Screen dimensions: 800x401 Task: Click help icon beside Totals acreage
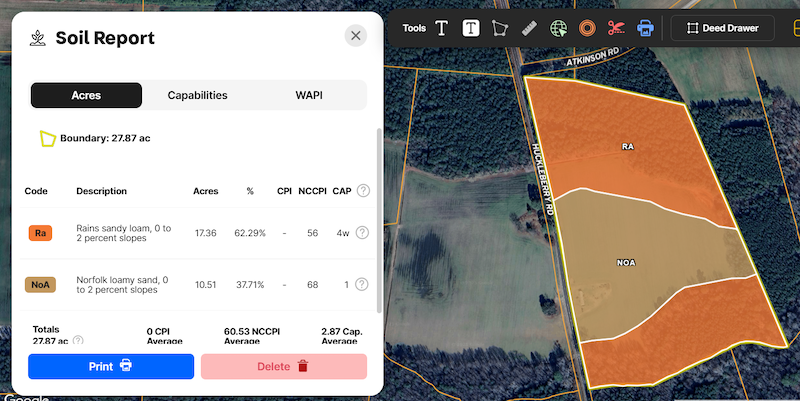click(x=78, y=341)
